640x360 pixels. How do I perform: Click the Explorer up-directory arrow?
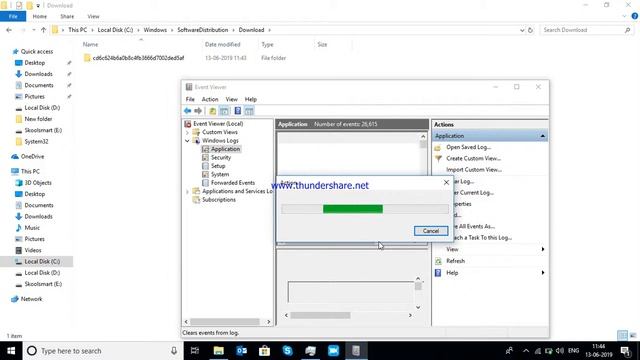pos(43,30)
